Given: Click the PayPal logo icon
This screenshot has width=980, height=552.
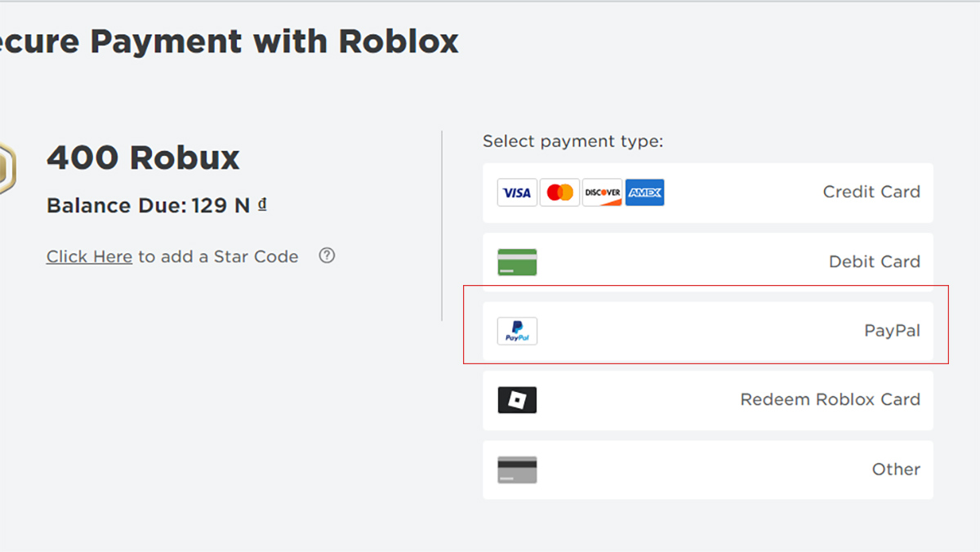Looking at the screenshot, I should tap(517, 331).
